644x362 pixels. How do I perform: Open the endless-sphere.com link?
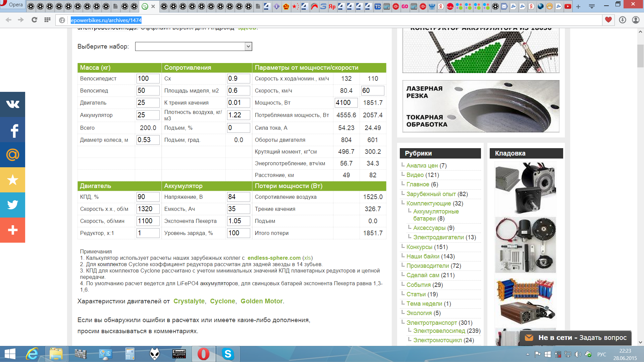pyautogui.click(x=274, y=258)
